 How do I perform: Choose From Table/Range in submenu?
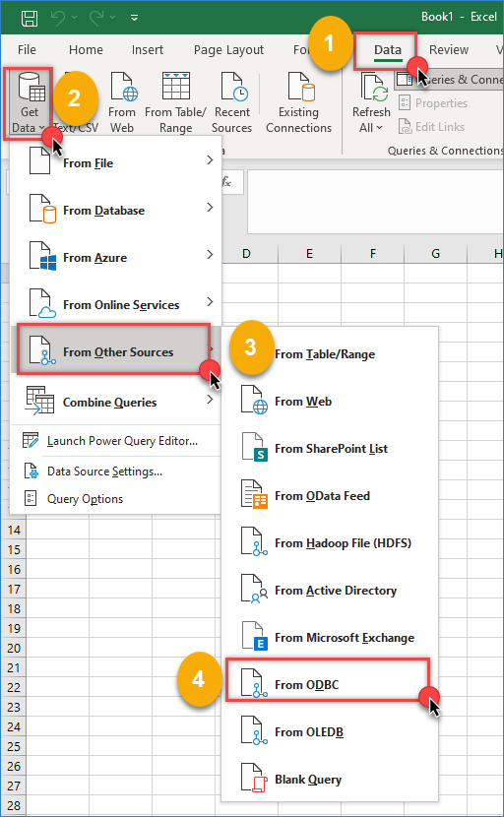pyautogui.click(x=330, y=354)
